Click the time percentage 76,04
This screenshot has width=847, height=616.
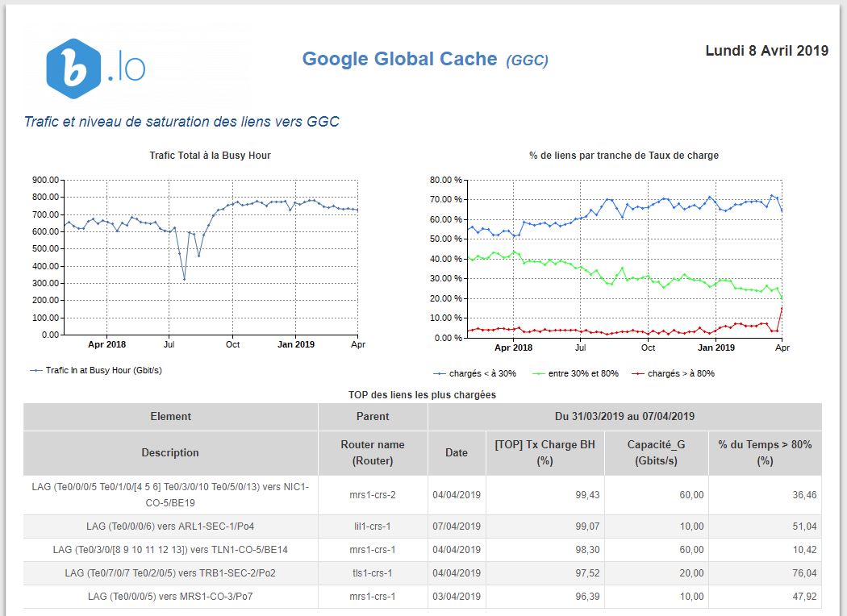coord(804,572)
